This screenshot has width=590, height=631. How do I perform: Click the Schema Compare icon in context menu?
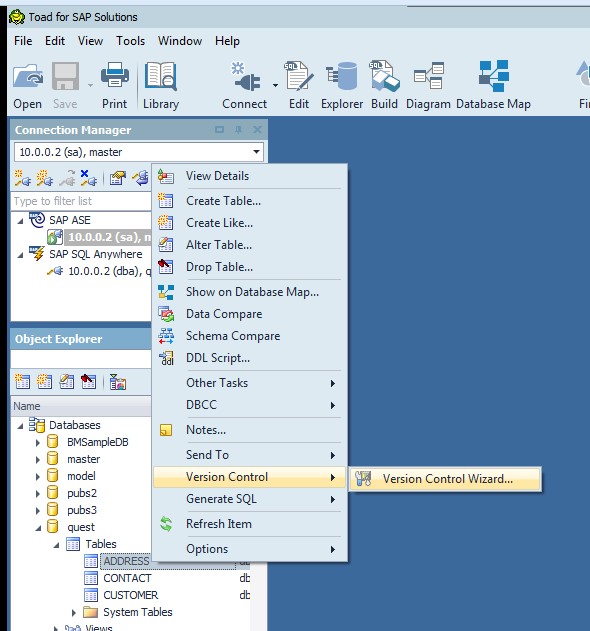[166, 336]
